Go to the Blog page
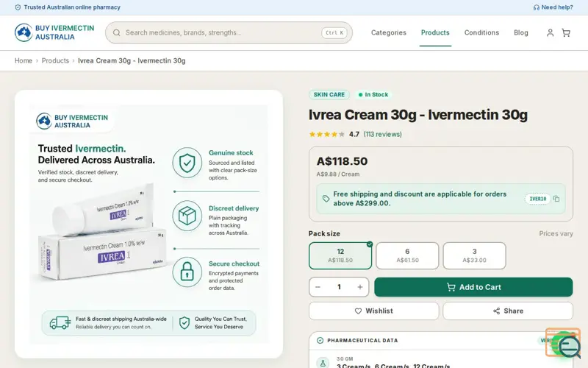 coord(521,32)
